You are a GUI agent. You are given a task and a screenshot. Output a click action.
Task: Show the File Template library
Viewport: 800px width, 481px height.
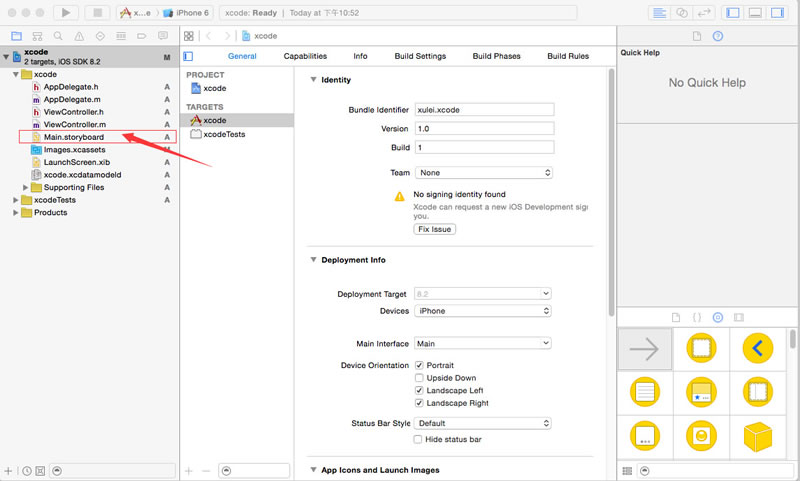[x=676, y=317]
